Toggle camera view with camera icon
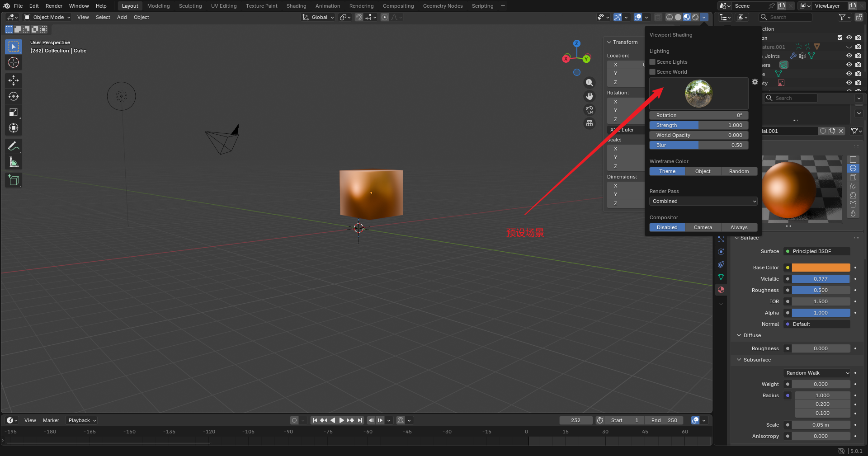Image resolution: width=868 pixels, height=456 pixels. [590, 110]
